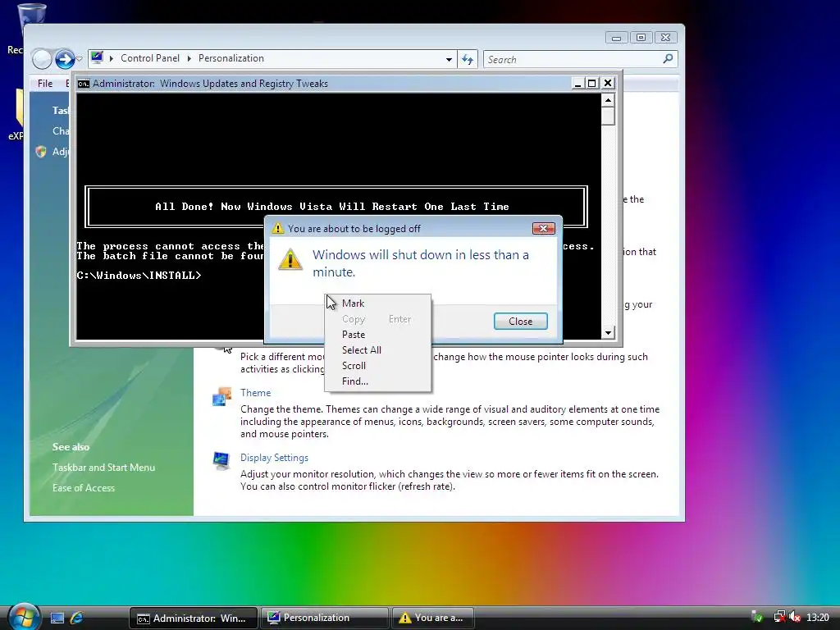Launch Internet Explorer from quick launch

tap(77, 618)
